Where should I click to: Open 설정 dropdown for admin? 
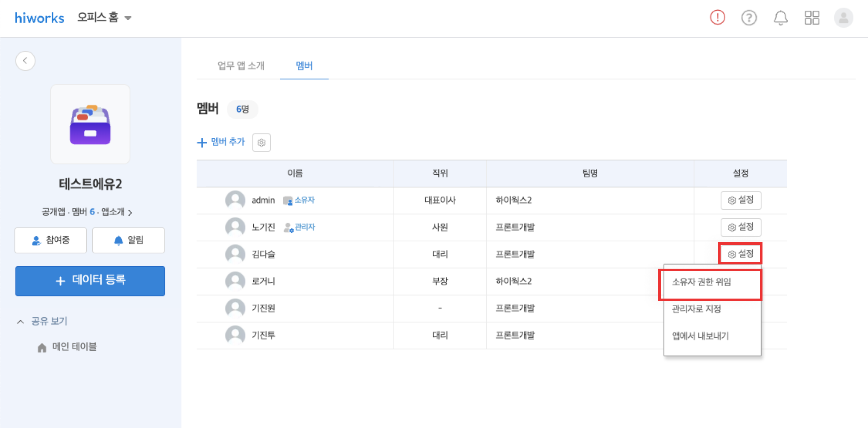(741, 200)
